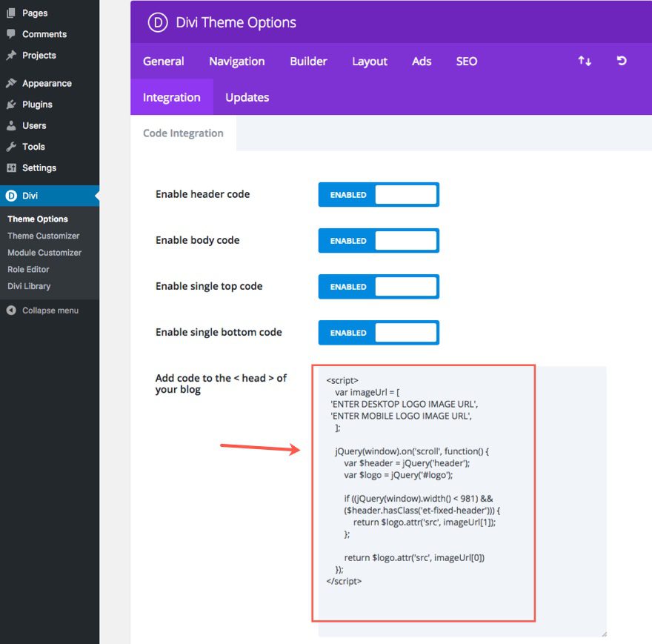The height and width of the screenshot is (644, 652).
Task: Click the Pages sidebar icon
Action: [11, 13]
